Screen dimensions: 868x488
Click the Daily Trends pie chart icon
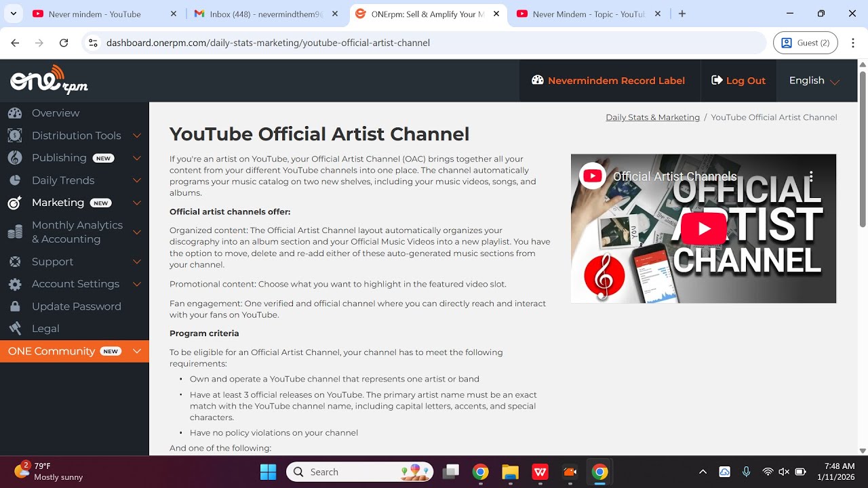15,180
